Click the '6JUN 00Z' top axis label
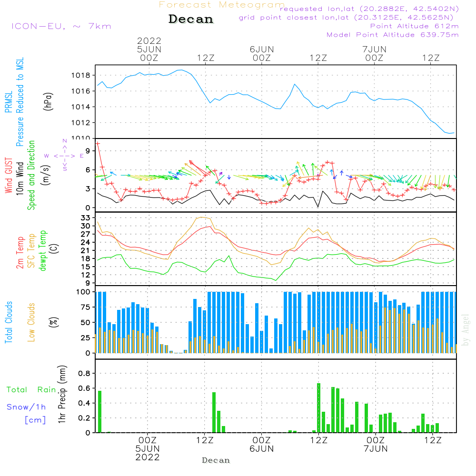Screen dimensions: 476x476 (x=262, y=53)
